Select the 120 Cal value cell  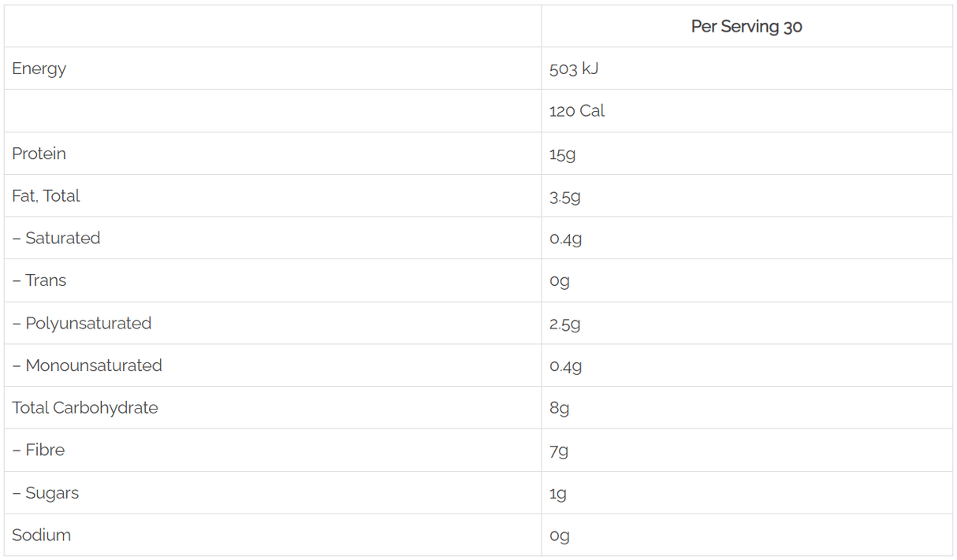(577, 111)
